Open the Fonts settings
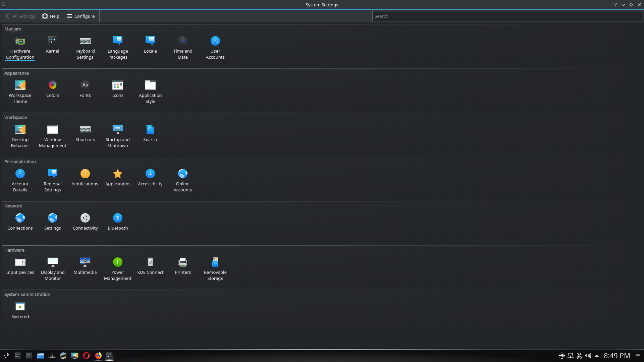The width and height of the screenshot is (644, 362). point(85,89)
